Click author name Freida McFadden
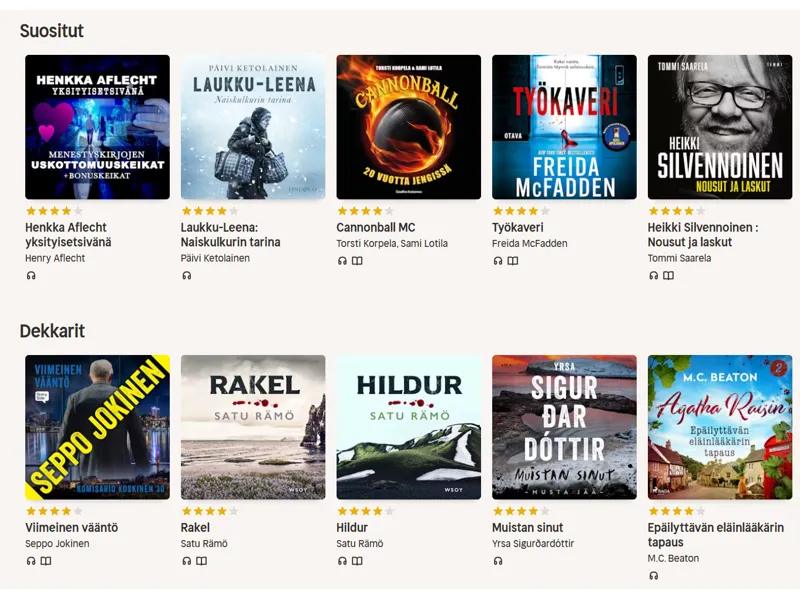Image resolution: width=800 pixels, height=600 pixels. pos(530,243)
